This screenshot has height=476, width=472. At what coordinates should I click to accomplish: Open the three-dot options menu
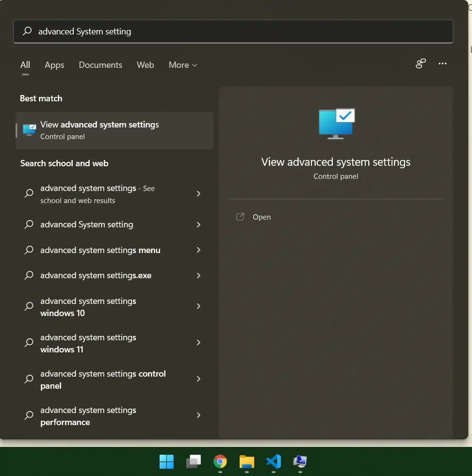tap(442, 64)
